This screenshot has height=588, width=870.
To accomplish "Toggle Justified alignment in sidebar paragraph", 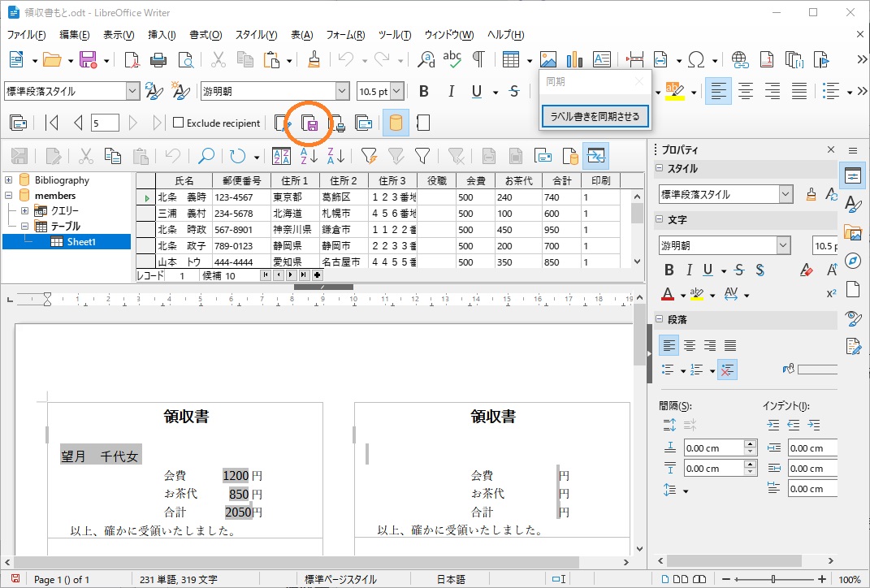I will coord(730,346).
